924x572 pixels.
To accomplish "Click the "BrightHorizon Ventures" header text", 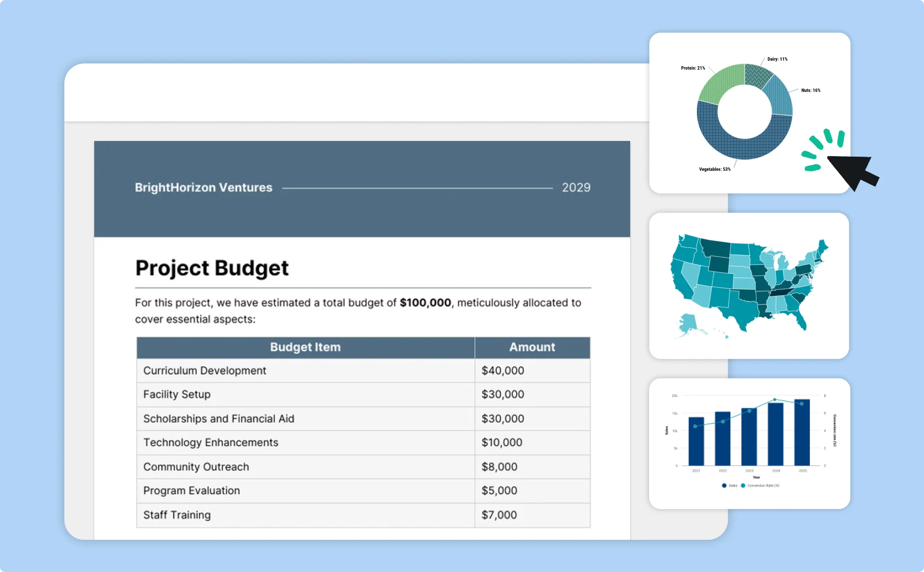I will tap(203, 187).
